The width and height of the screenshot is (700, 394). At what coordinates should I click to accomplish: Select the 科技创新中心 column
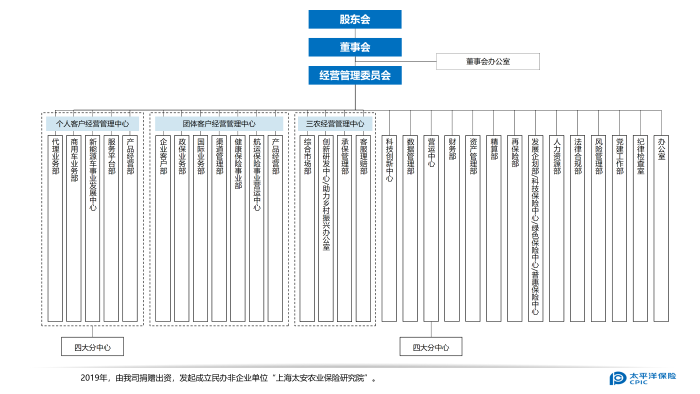tap(389, 228)
